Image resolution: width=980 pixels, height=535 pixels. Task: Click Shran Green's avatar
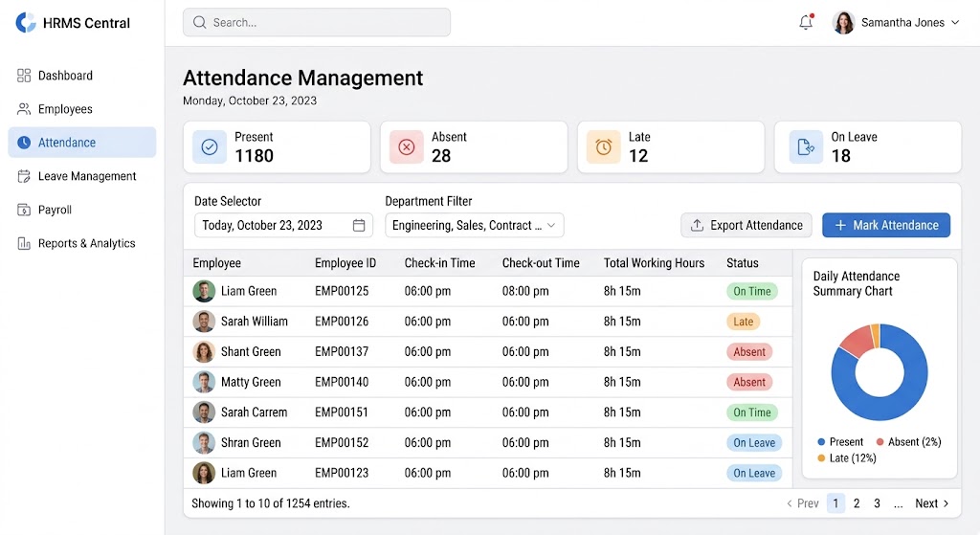[x=204, y=443]
